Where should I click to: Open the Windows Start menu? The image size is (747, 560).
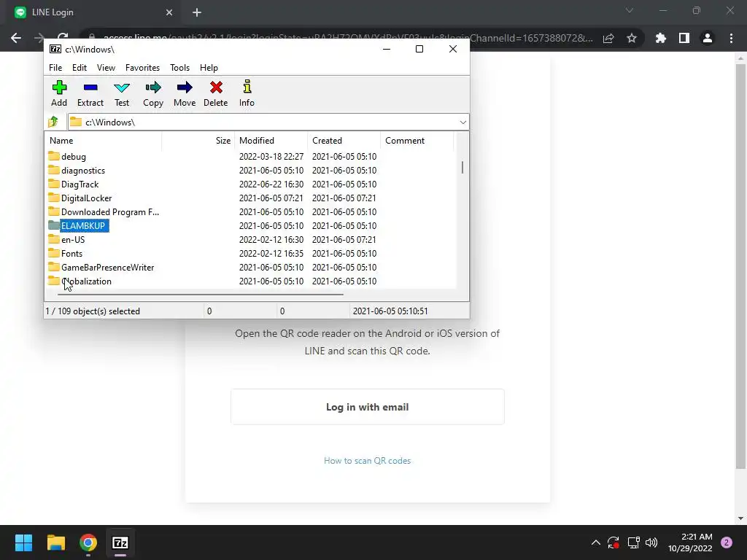[23, 542]
